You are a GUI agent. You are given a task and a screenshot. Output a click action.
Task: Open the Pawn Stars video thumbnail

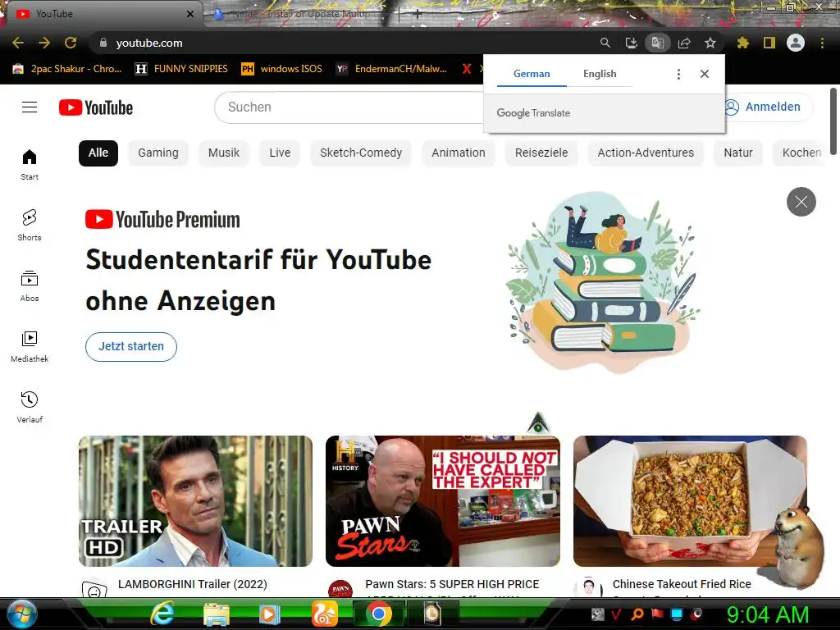(x=443, y=501)
